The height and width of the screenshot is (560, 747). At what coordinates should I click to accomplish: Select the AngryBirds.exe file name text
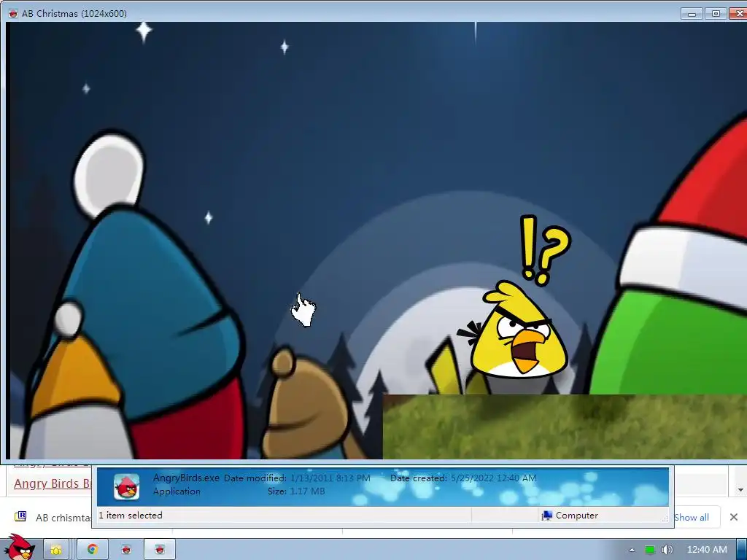click(x=186, y=478)
